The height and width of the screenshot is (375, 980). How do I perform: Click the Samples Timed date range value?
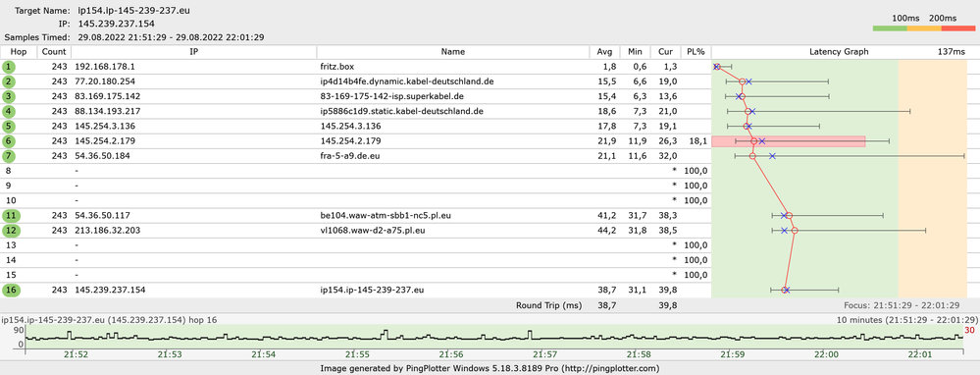tap(171, 37)
